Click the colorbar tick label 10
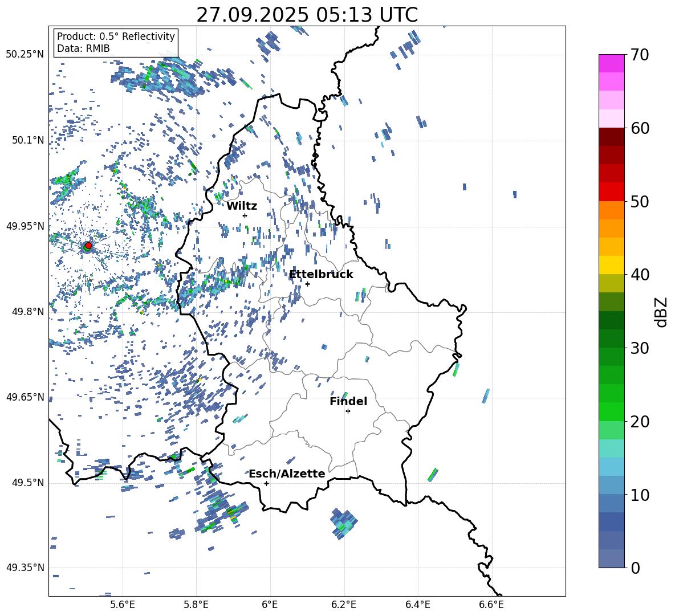This screenshot has height=616, width=675. (x=640, y=495)
